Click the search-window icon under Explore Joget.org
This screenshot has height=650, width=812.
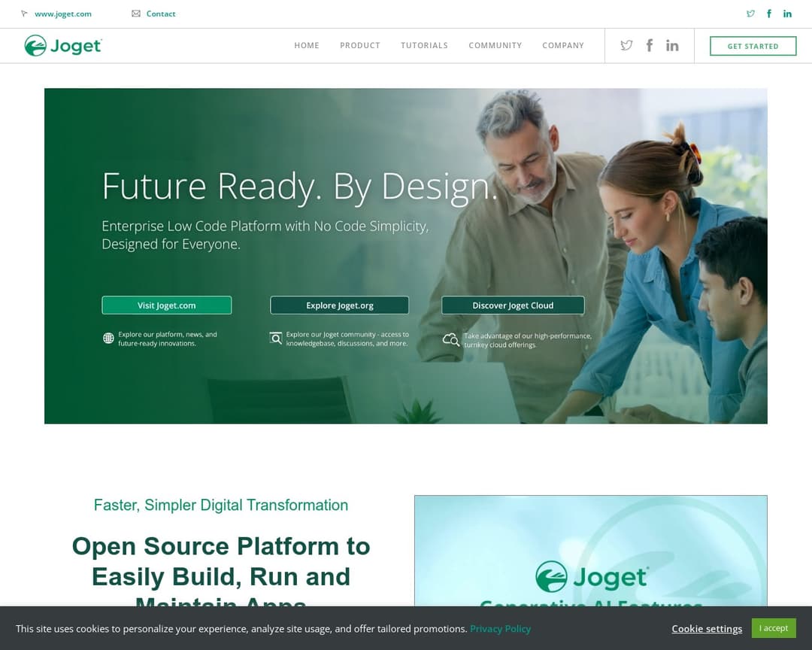pos(276,339)
